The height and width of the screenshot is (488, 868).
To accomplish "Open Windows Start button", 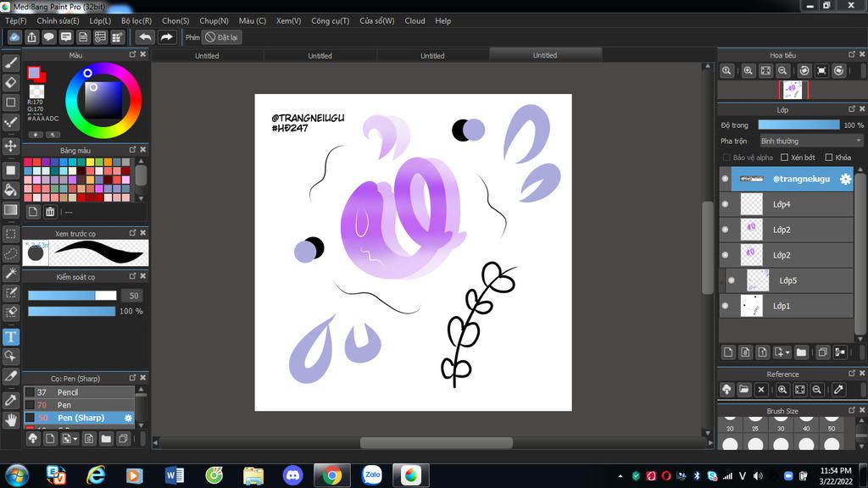I will 16,475.
